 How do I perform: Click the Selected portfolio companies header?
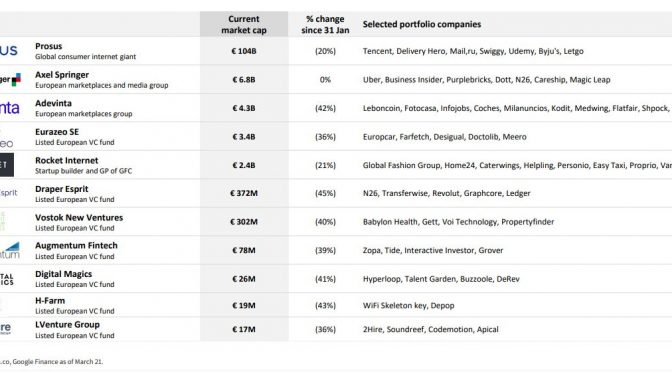[422, 24]
